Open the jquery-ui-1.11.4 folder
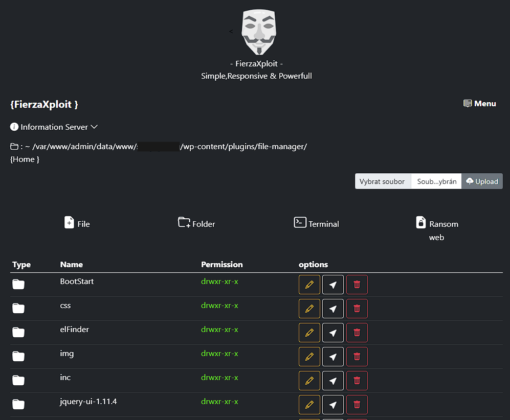This screenshot has height=420, width=510. [88, 402]
